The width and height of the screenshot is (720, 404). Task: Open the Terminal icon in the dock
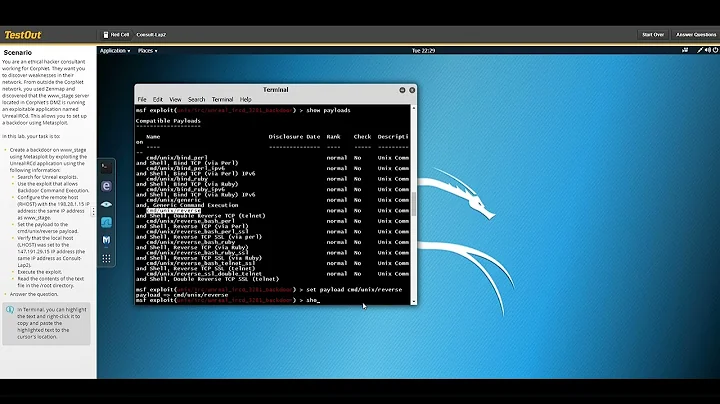pyautogui.click(x=106, y=168)
